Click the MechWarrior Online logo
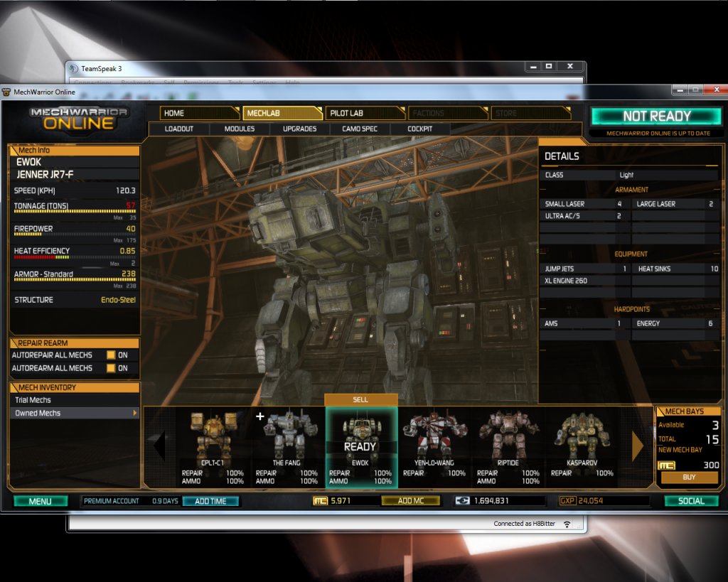Screen dimensions: 728x582 coord(78,119)
